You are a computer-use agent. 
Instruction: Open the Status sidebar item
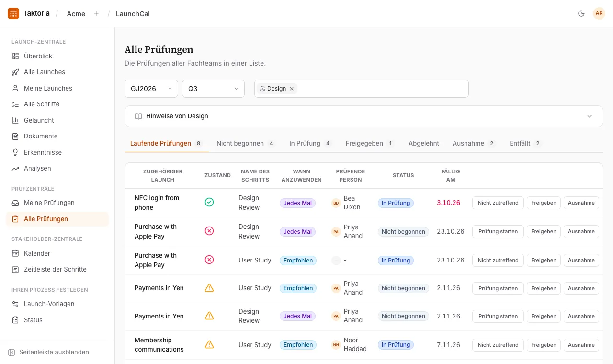pyautogui.click(x=57, y=320)
